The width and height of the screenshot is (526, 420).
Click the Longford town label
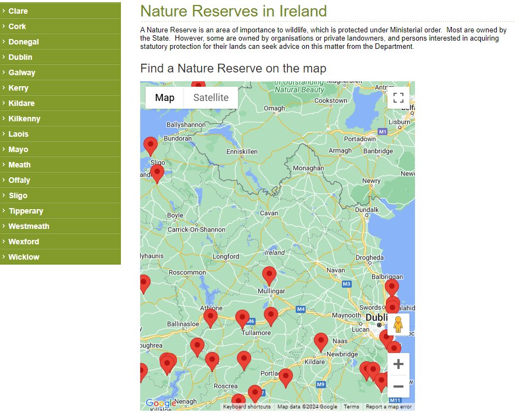(x=226, y=256)
